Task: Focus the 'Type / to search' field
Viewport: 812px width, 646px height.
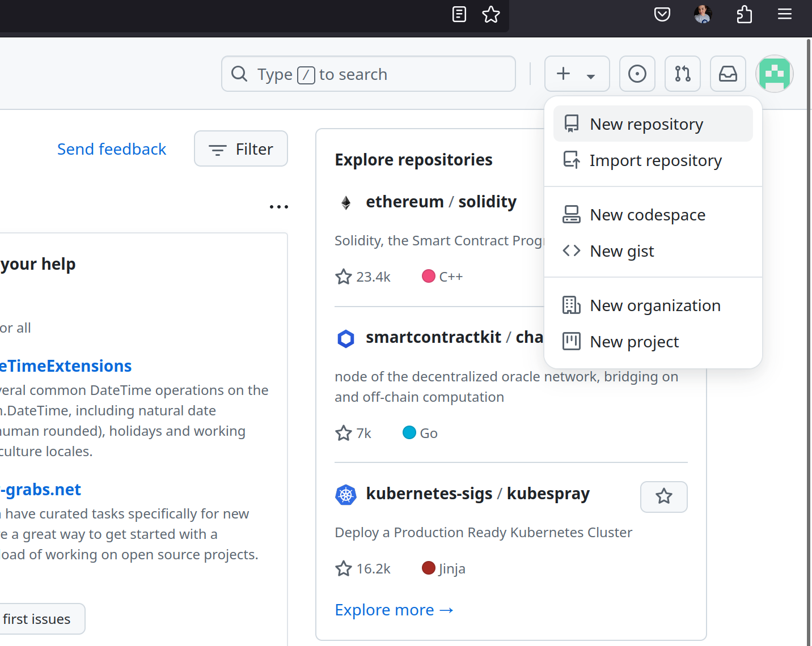Action: (369, 74)
